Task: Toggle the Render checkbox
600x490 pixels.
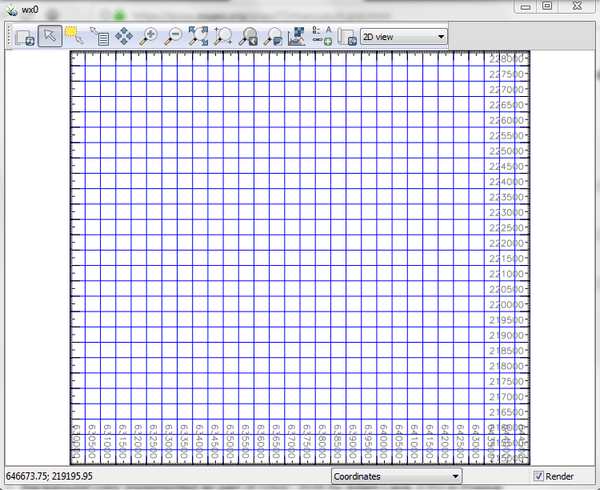Action: [x=541, y=477]
